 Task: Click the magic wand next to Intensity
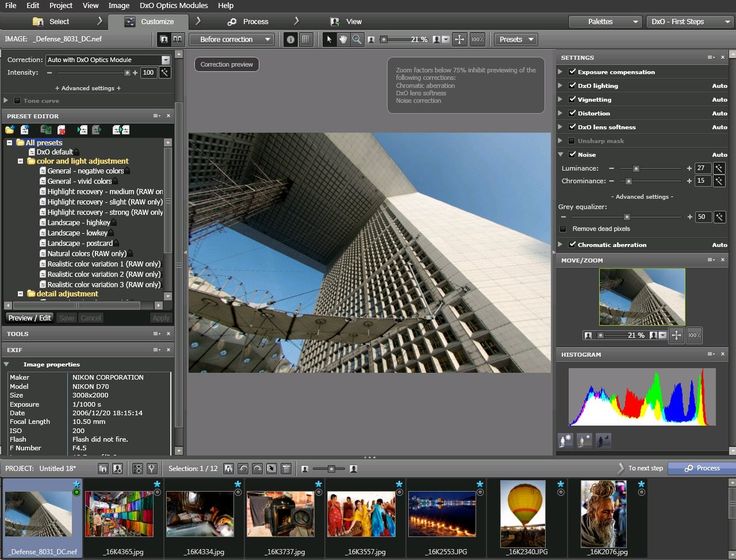coord(165,73)
